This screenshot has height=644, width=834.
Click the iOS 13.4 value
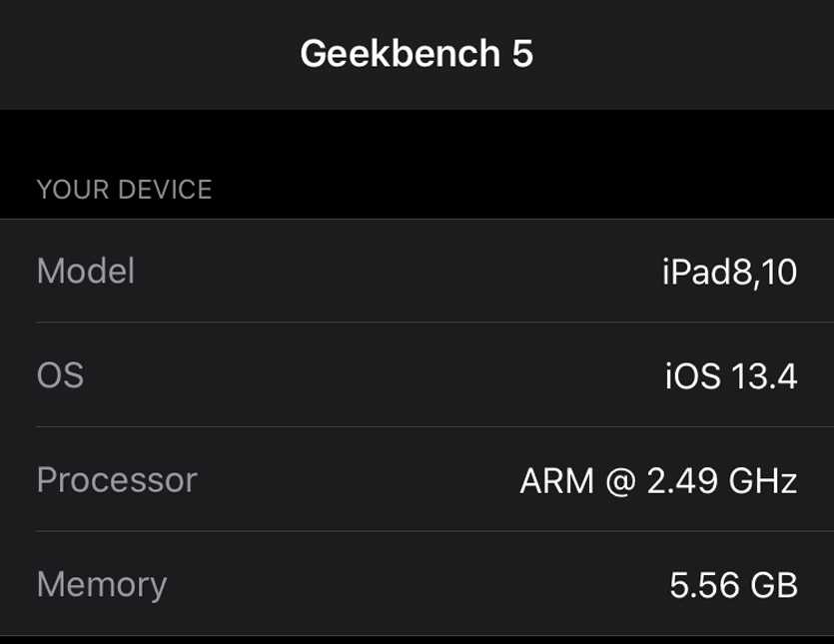click(731, 376)
